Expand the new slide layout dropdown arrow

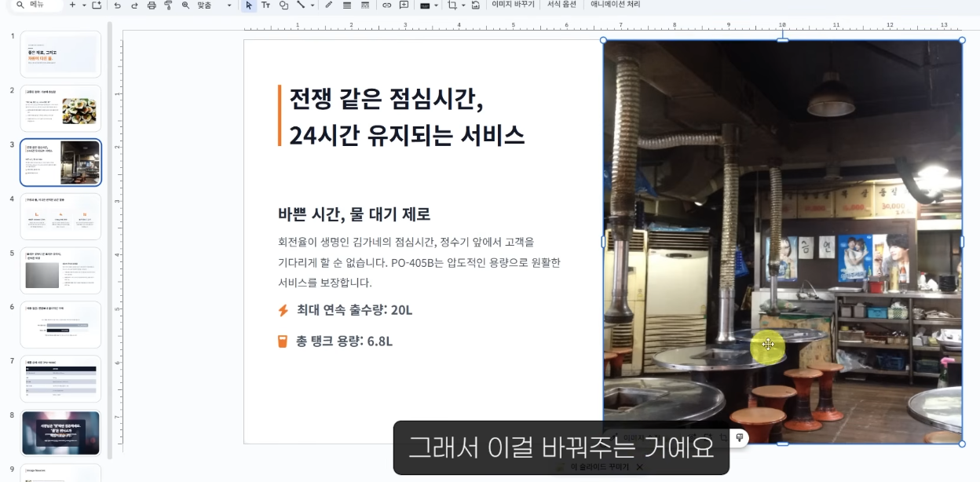coord(84,5)
